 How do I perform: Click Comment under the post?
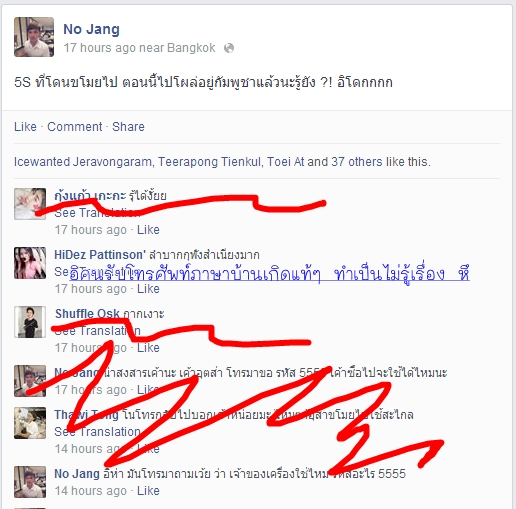point(75,127)
